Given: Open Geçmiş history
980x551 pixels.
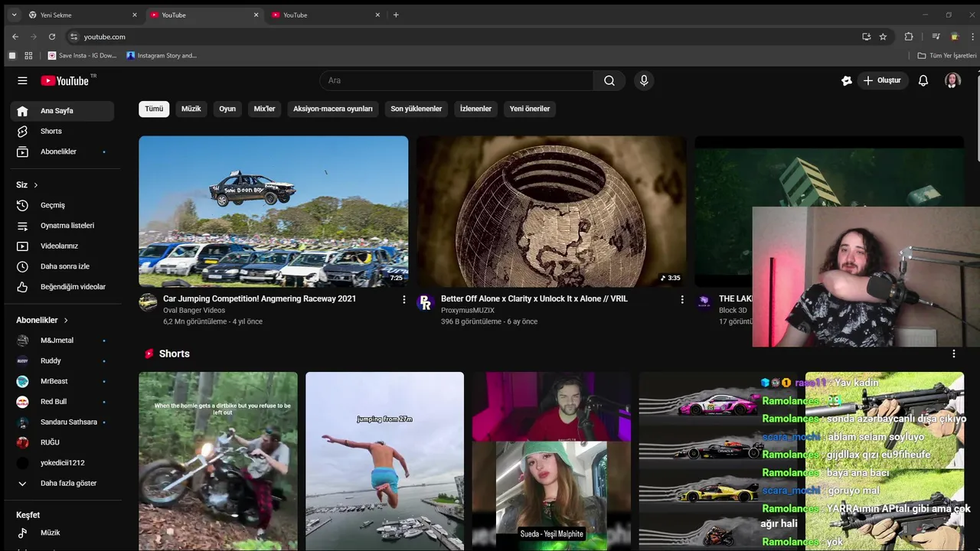Looking at the screenshot, I should tap(62, 205).
